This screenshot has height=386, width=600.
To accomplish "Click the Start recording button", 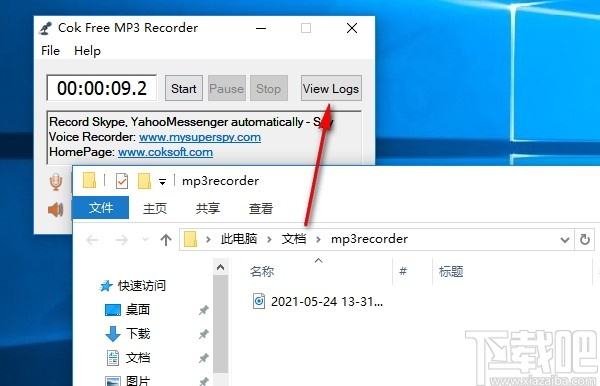I will click(x=184, y=88).
